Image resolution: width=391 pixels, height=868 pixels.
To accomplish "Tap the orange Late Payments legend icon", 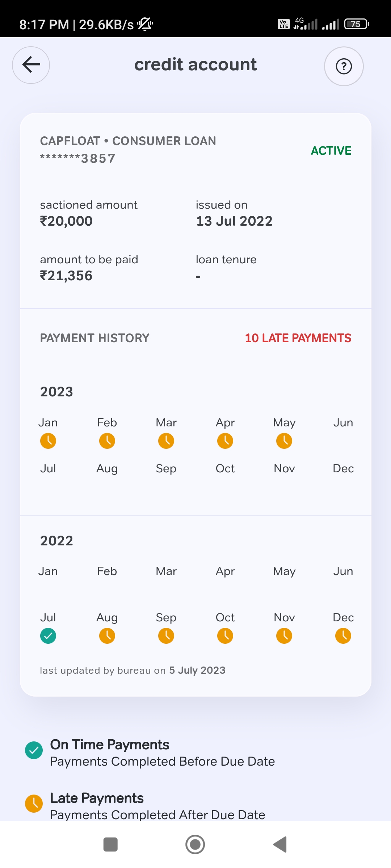I will (34, 804).
